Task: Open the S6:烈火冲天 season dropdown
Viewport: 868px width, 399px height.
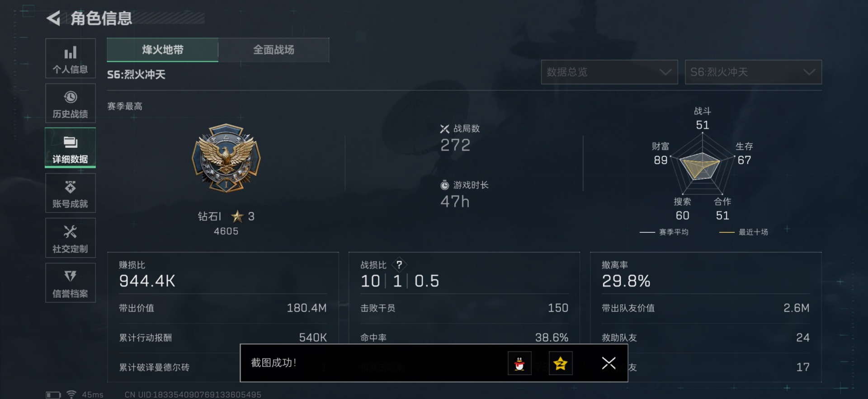Action: 753,72
